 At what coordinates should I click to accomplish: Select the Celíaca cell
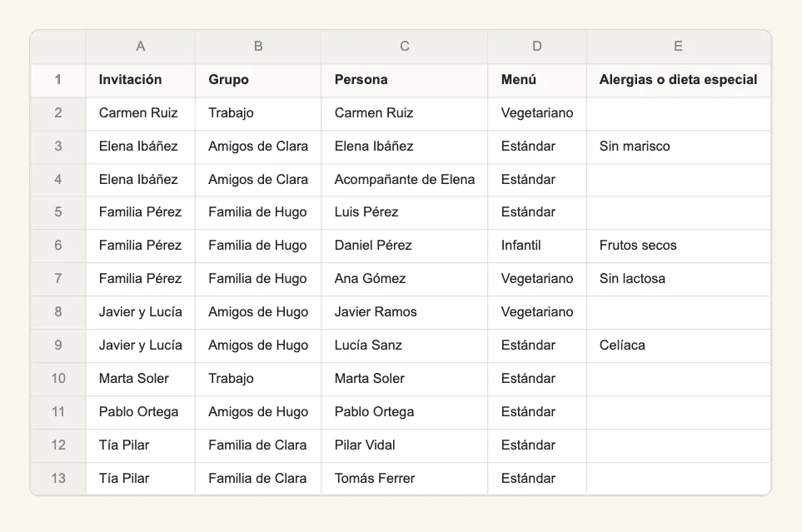678,346
